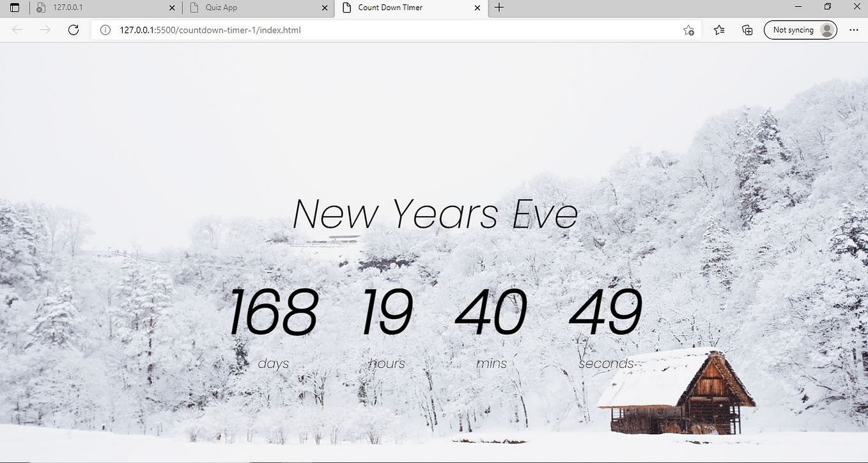Open the Favorites list
Viewport: 868px width, 463px height.
pos(719,29)
